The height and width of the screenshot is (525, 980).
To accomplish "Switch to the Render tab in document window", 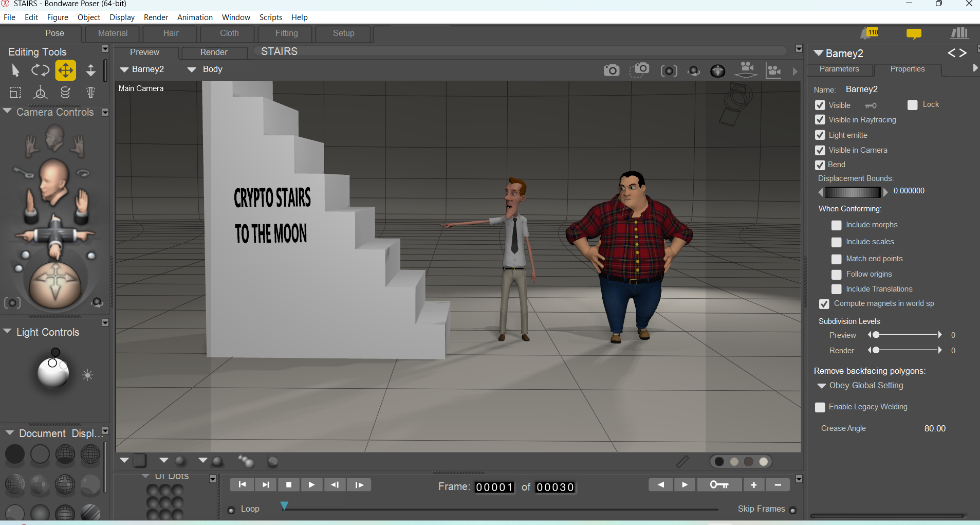I will pyautogui.click(x=214, y=52).
